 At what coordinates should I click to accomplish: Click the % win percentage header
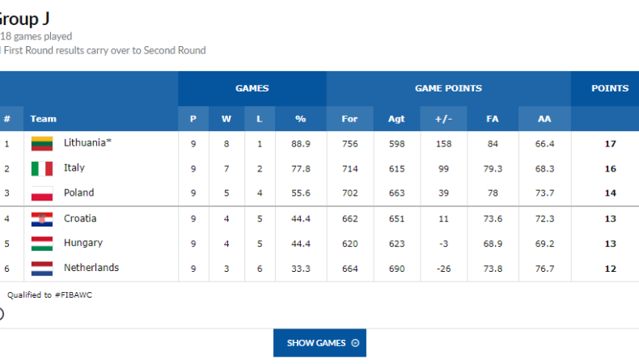click(x=300, y=119)
